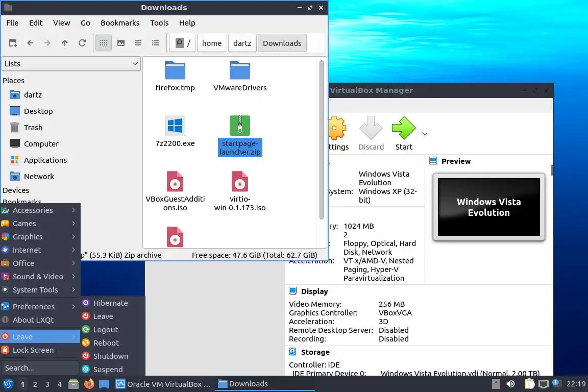Expand the Office menu category
This screenshot has height=392, width=588.
[x=40, y=263]
